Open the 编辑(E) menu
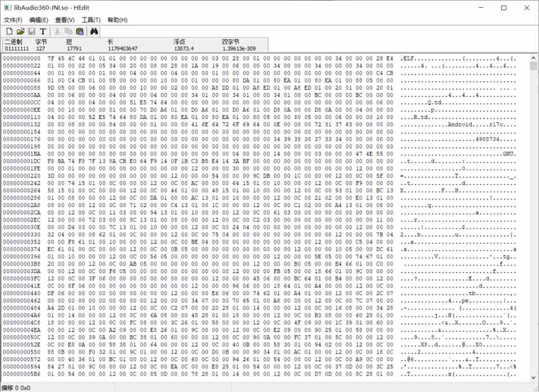Screen dimensions: 539x392 [x=39, y=20]
